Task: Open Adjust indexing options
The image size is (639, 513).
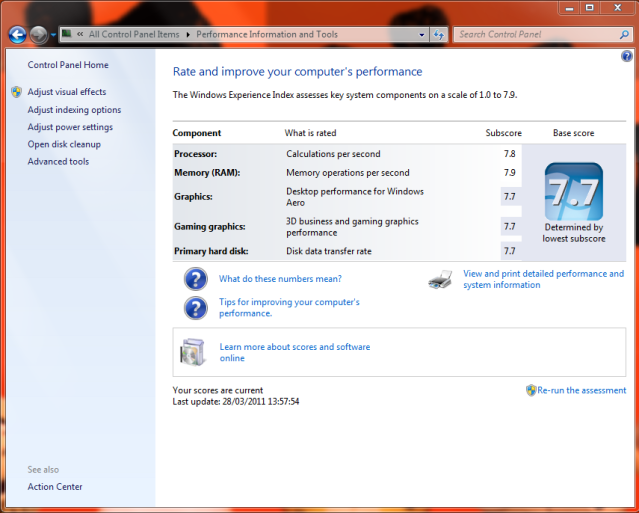Action: tap(74, 110)
